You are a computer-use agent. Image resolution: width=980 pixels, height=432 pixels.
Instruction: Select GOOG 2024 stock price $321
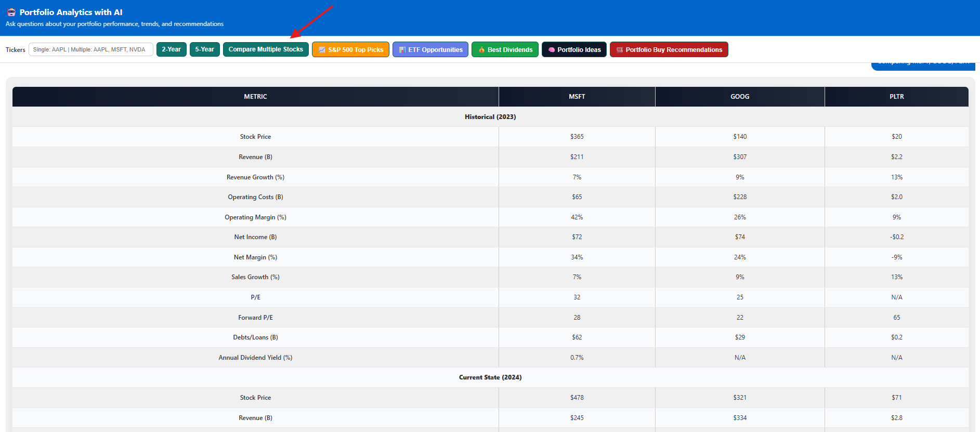740,398
